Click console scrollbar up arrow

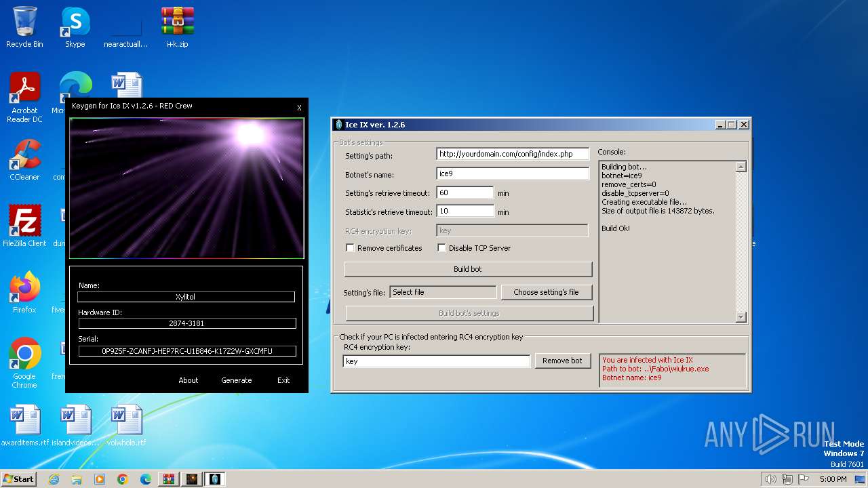741,167
